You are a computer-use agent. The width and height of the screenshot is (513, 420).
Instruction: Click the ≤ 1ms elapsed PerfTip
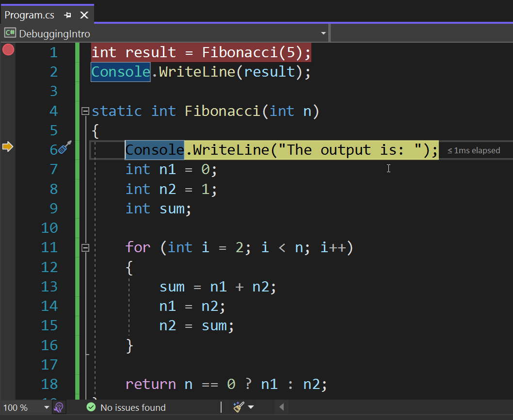click(474, 150)
